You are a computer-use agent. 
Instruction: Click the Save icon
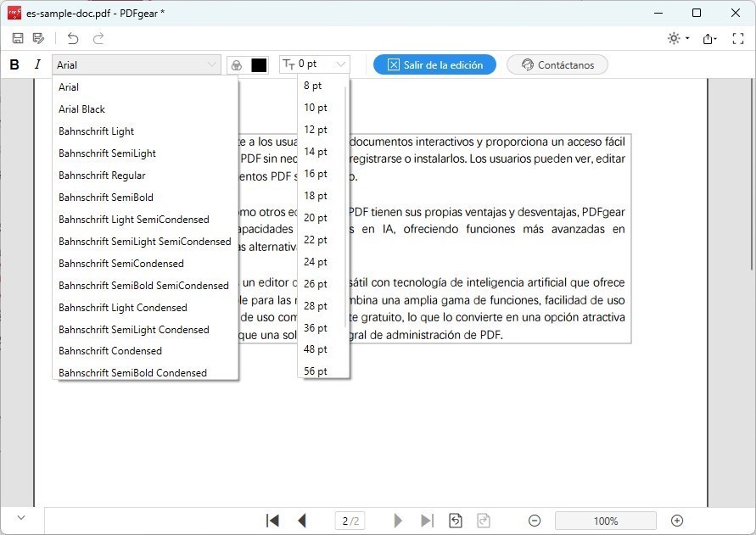pos(18,38)
